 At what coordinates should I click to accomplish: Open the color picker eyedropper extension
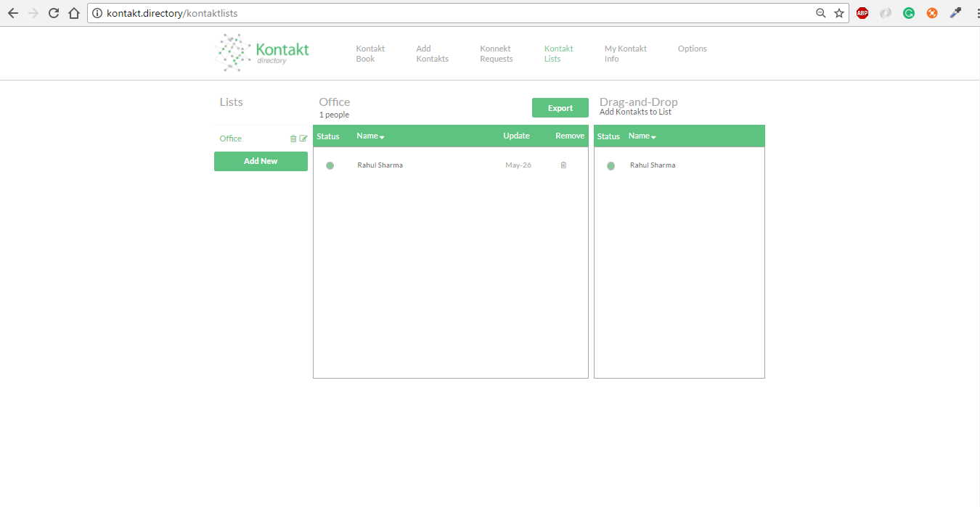click(x=955, y=13)
